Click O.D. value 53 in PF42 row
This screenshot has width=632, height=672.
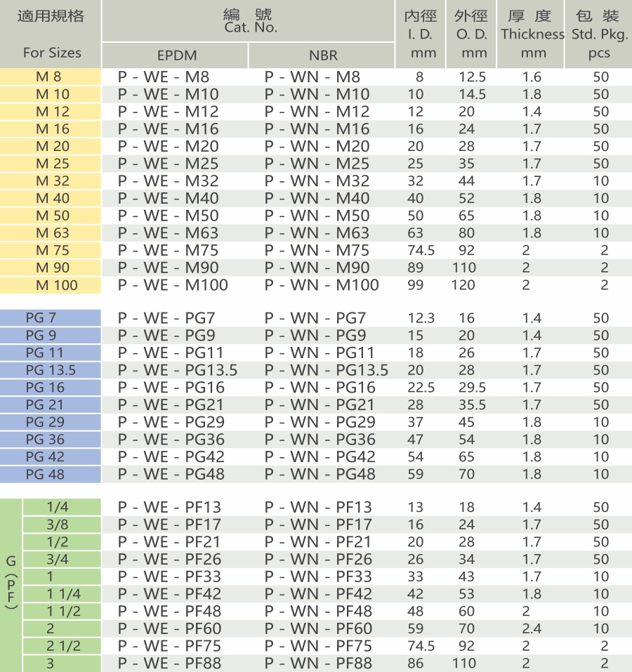coord(466,594)
